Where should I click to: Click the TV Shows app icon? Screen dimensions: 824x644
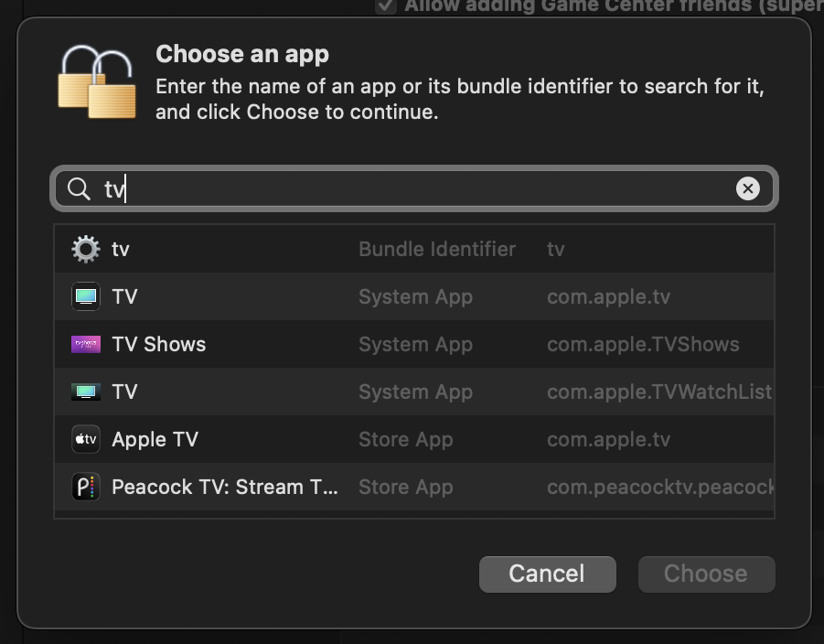[85, 344]
